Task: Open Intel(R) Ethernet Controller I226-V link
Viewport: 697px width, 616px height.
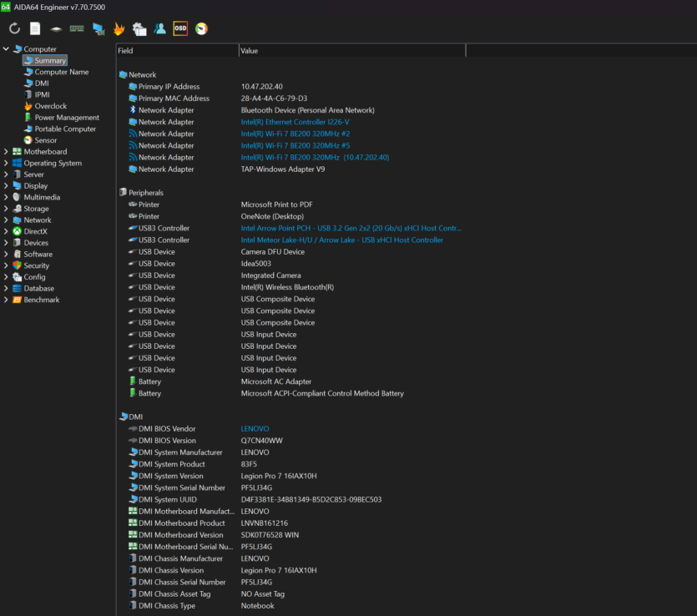Action: [295, 122]
